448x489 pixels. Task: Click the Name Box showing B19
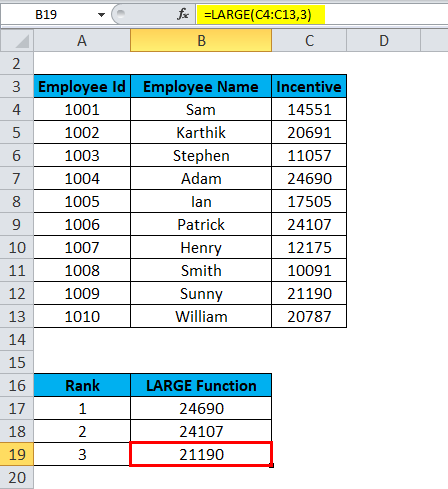tap(47, 15)
